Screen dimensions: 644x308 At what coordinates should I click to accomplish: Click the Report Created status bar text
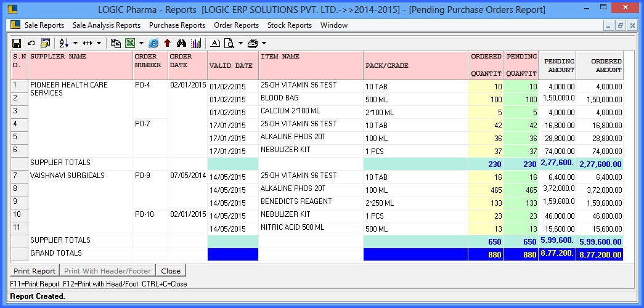point(38,296)
